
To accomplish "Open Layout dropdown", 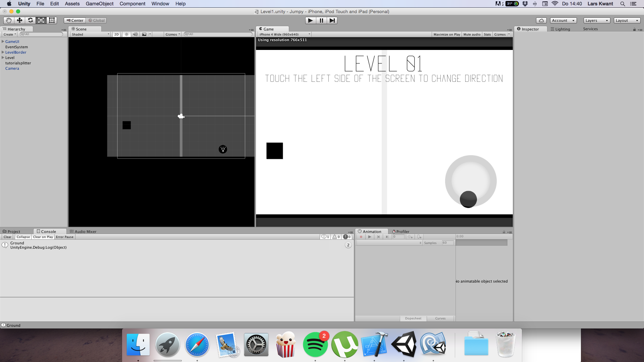I will tap(627, 20).
